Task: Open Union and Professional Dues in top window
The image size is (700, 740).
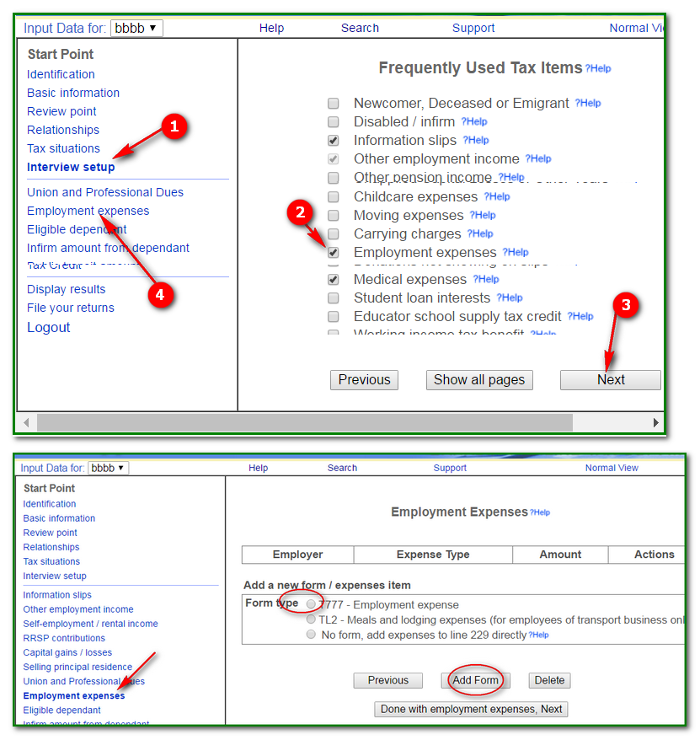Action: [x=105, y=192]
